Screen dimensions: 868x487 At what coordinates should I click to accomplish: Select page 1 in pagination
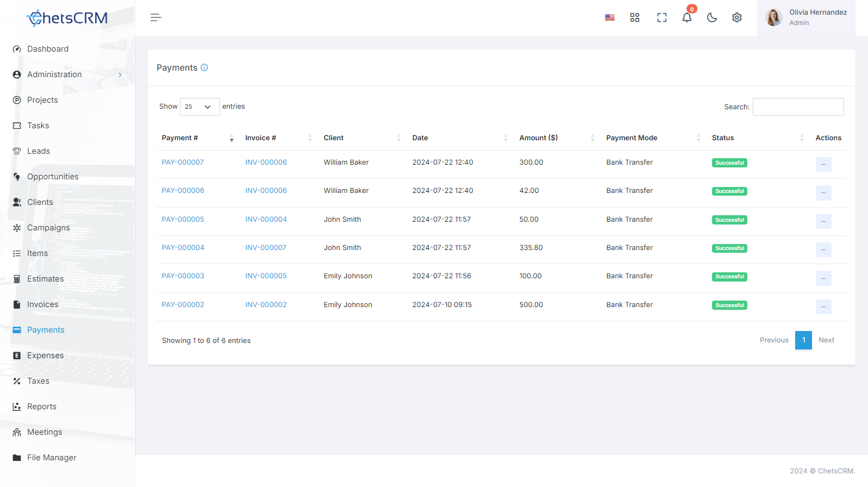point(803,340)
